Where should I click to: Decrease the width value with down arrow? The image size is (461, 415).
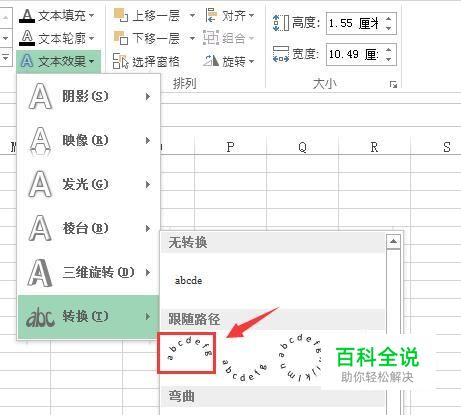tap(389, 59)
